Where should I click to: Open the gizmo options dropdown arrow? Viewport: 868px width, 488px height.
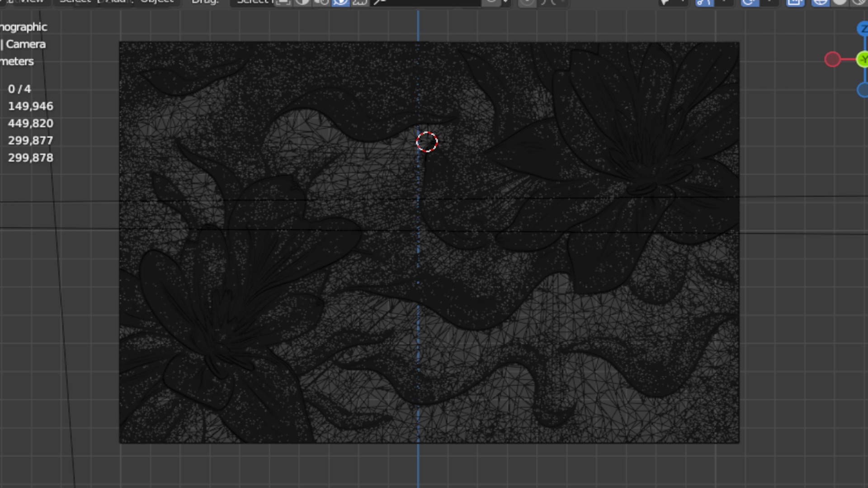coord(725,2)
